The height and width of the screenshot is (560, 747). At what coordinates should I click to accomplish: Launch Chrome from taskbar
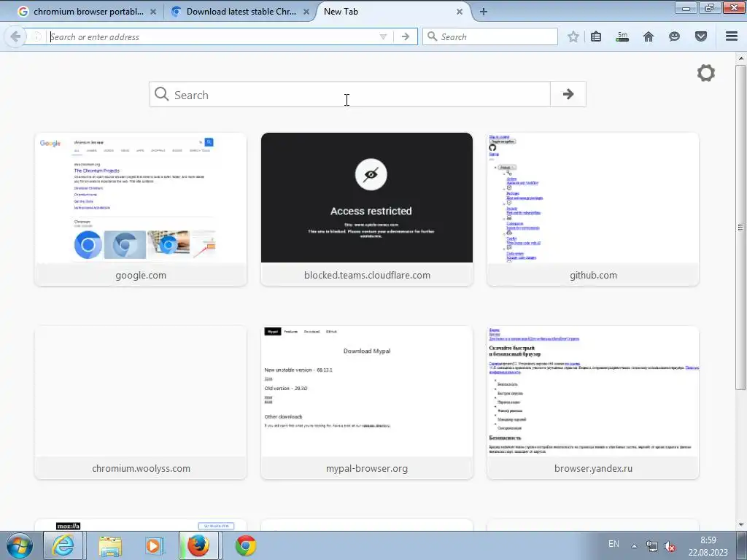[245, 545]
